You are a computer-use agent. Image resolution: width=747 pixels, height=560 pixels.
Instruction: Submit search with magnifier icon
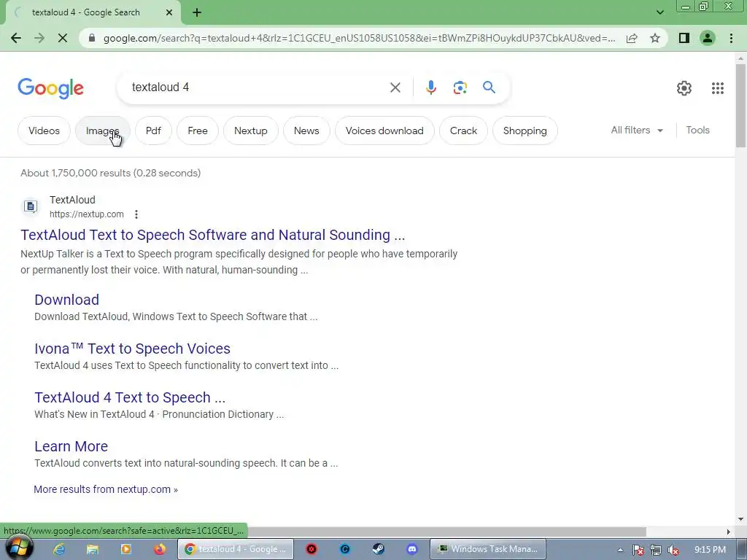click(x=489, y=87)
